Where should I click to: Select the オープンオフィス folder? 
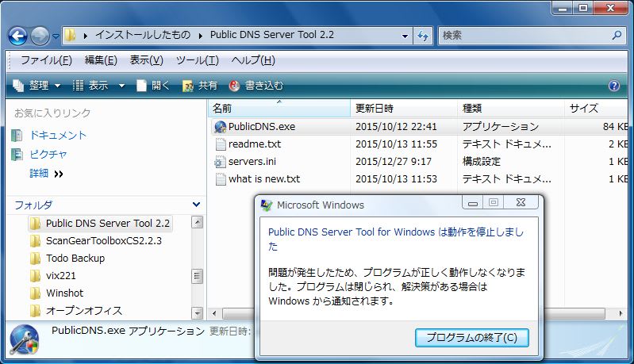pos(76,311)
